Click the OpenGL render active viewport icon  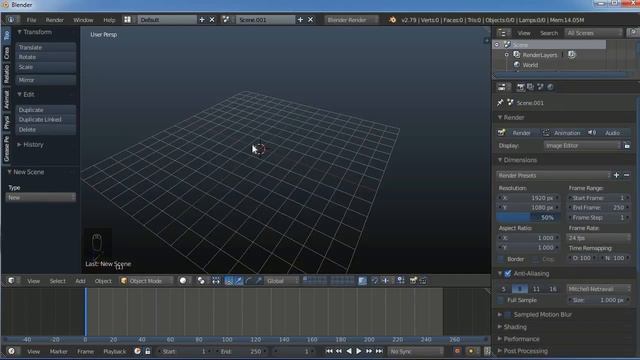point(413,281)
